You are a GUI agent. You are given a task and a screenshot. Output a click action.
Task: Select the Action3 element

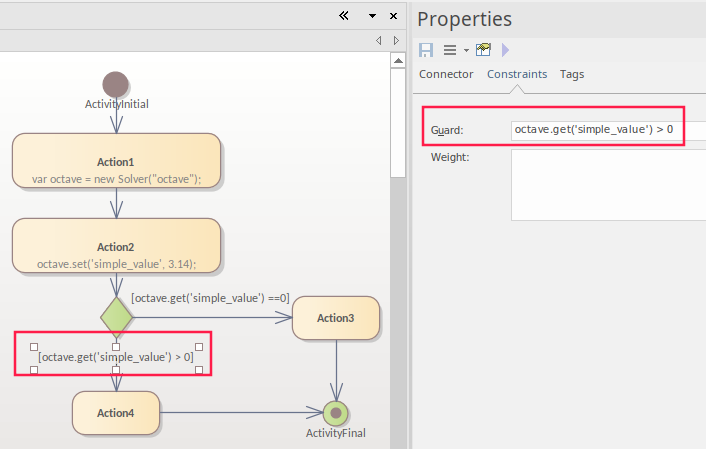click(x=336, y=318)
